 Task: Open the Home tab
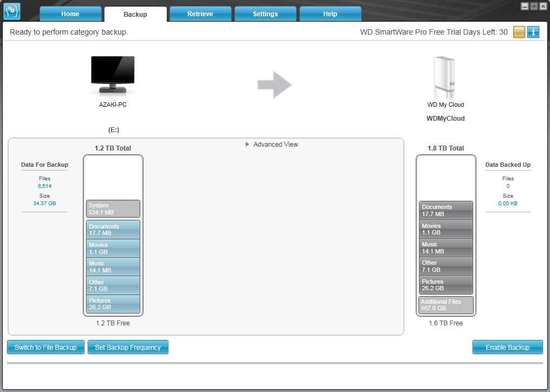click(x=70, y=14)
